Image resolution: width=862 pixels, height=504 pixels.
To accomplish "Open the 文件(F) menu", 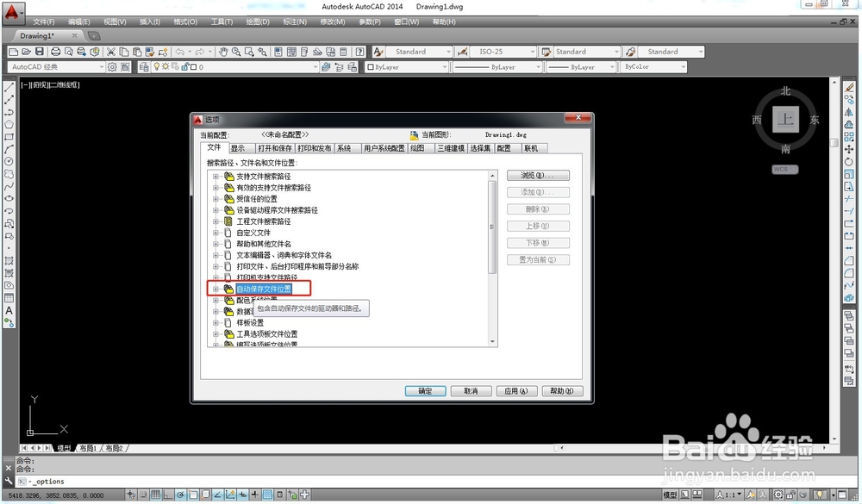I will click(43, 22).
